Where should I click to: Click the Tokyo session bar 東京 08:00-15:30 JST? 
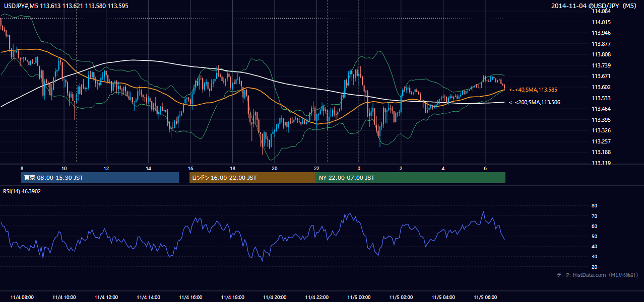[100, 178]
